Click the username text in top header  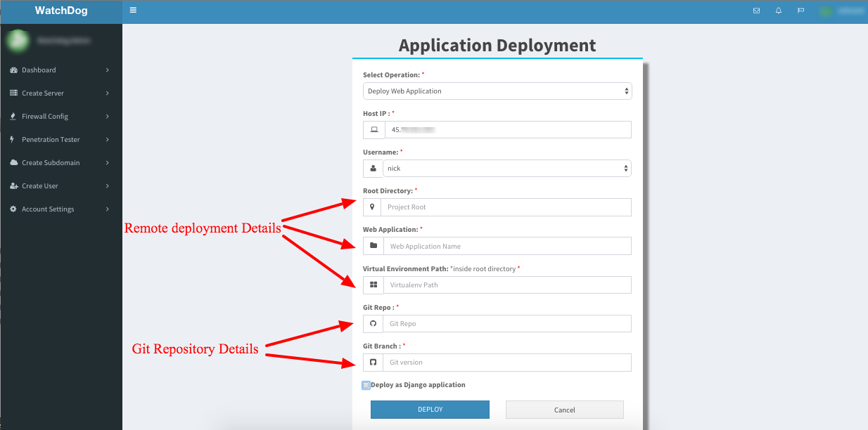point(850,11)
